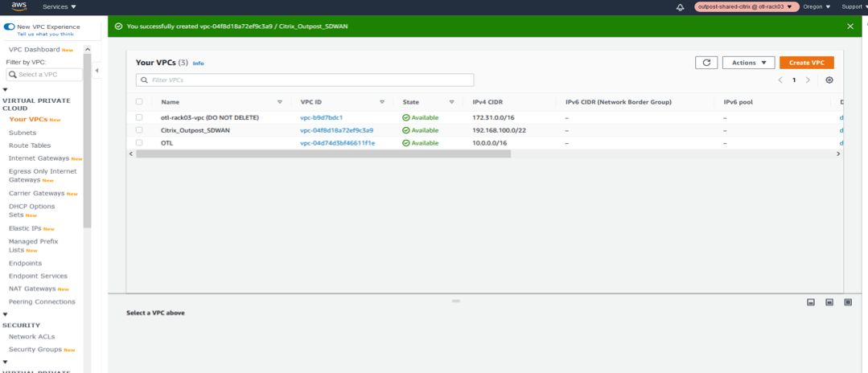Sort by State column arrow
Screen dimensions: 868x373
452,102
